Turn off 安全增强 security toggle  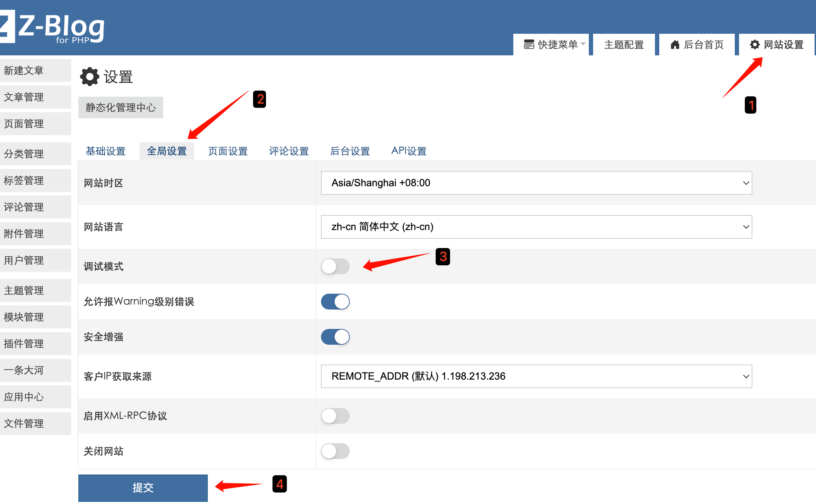point(335,337)
